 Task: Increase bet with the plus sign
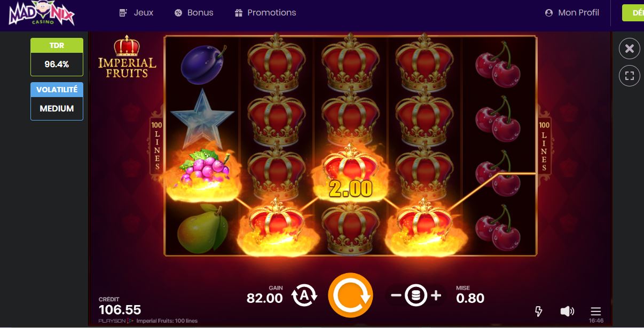tap(436, 295)
